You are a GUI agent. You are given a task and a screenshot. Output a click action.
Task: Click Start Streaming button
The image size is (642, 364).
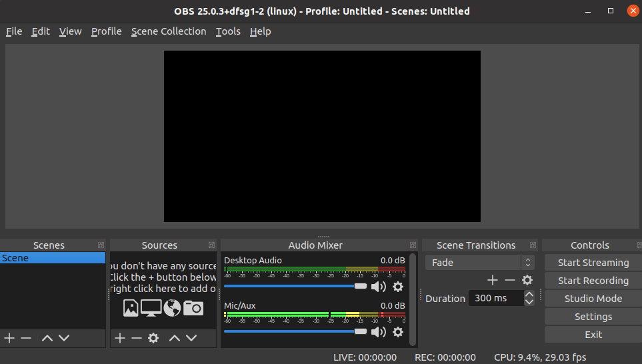point(593,263)
